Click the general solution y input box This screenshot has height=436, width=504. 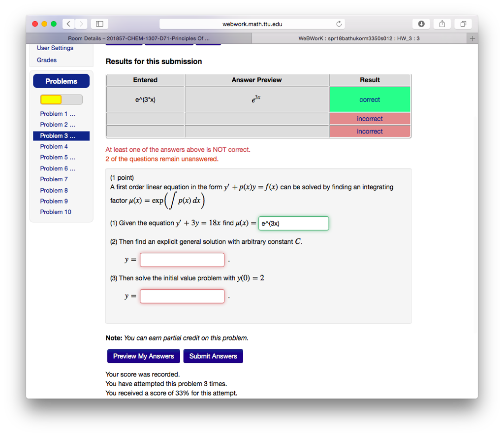coord(182,260)
